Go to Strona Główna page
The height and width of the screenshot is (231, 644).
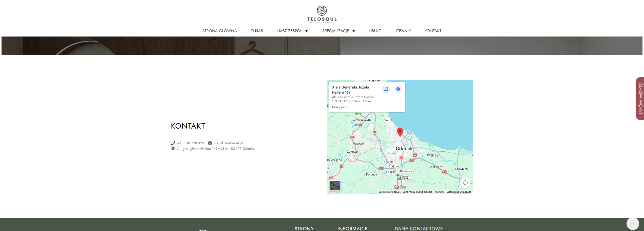(219, 31)
